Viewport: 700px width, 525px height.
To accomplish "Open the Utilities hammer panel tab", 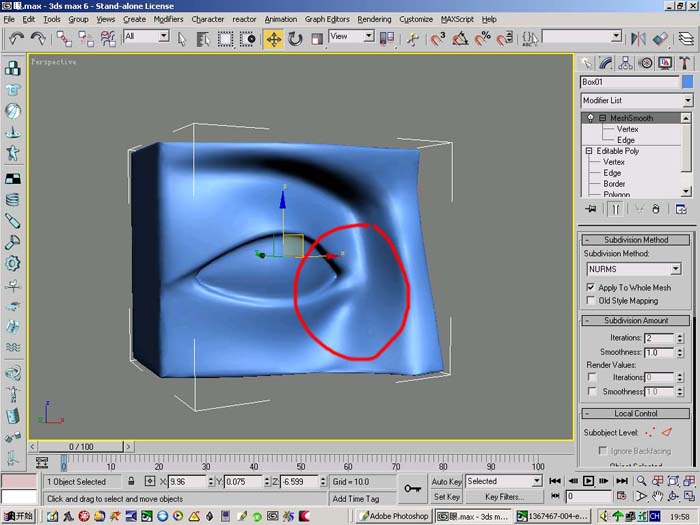I will coord(684,63).
